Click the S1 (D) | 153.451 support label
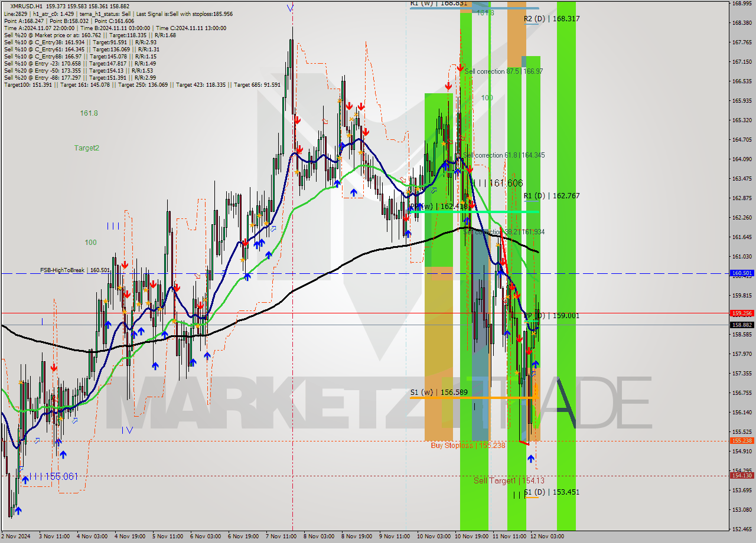Viewport: 756px width, 543px height. tap(552, 492)
